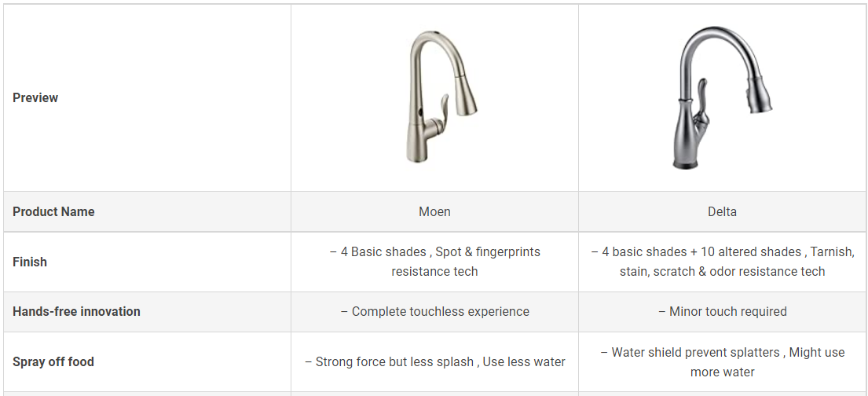This screenshot has height=396, width=868.
Task: Click the Strong force but less splash text
Action: [x=394, y=362]
